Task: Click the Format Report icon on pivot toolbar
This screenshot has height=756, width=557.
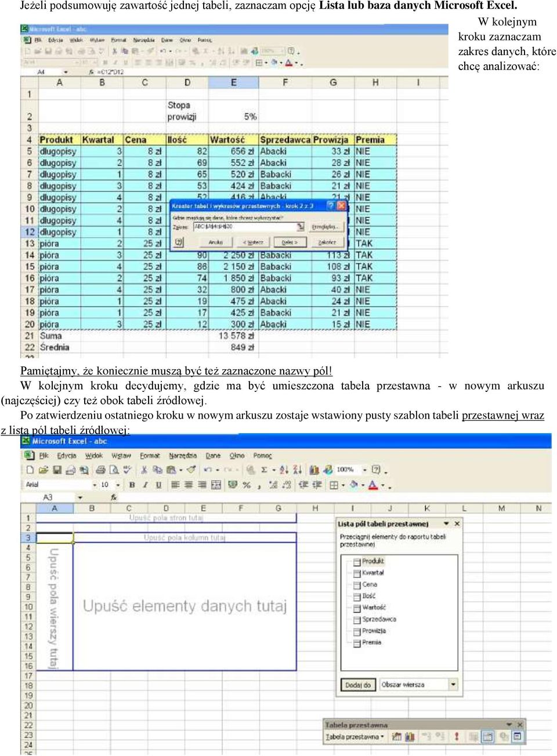Action: pos(396,736)
